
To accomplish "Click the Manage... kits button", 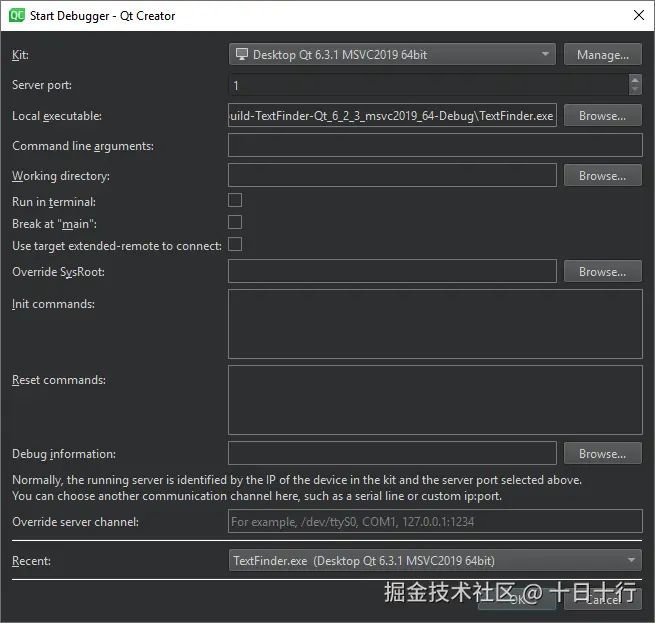I will pos(602,54).
